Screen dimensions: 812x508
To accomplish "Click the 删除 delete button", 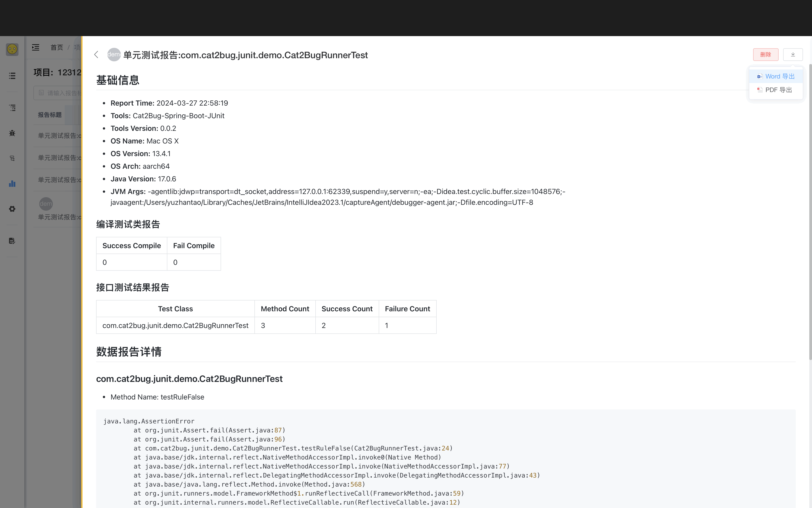I will pyautogui.click(x=765, y=54).
